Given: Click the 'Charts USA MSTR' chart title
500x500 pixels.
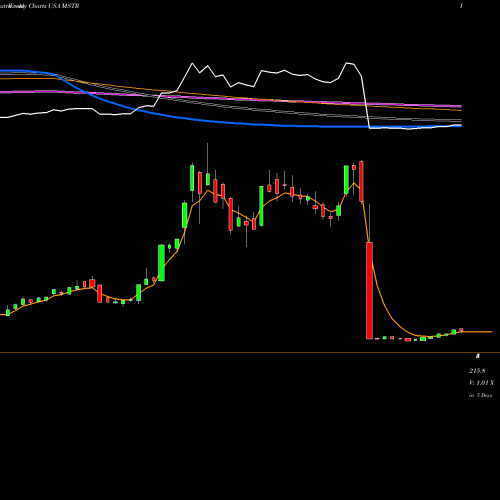Looking at the screenshot, I should [x=54, y=6].
